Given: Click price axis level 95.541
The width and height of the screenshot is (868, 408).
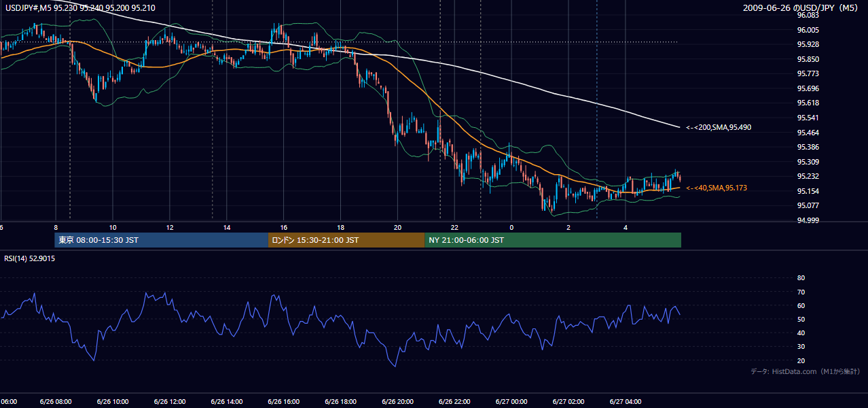Looking at the screenshot, I should (x=808, y=118).
